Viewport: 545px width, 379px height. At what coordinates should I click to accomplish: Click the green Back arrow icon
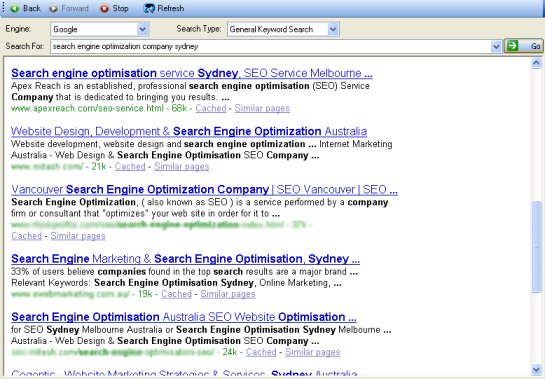15,8
